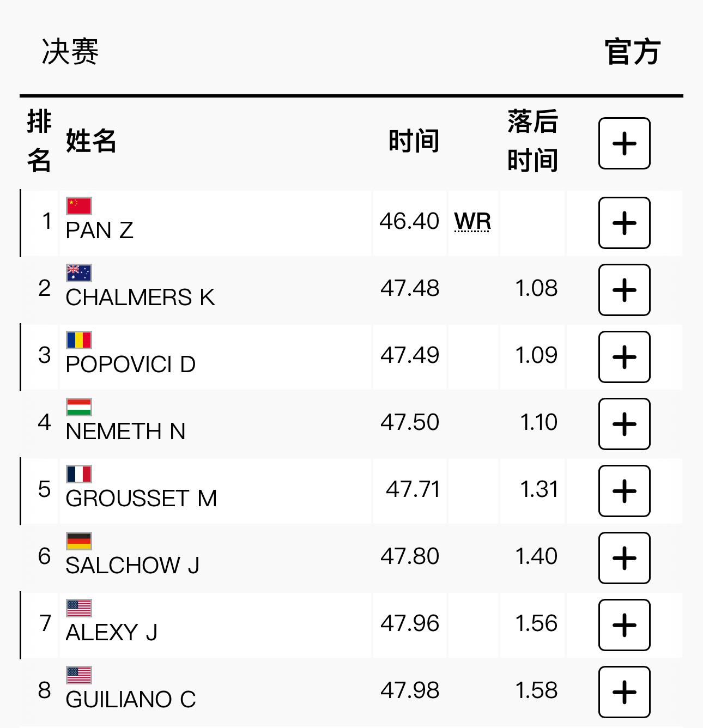This screenshot has height=728, width=703.
Task: Expand details for POPOVICI D row
Action: (624, 357)
